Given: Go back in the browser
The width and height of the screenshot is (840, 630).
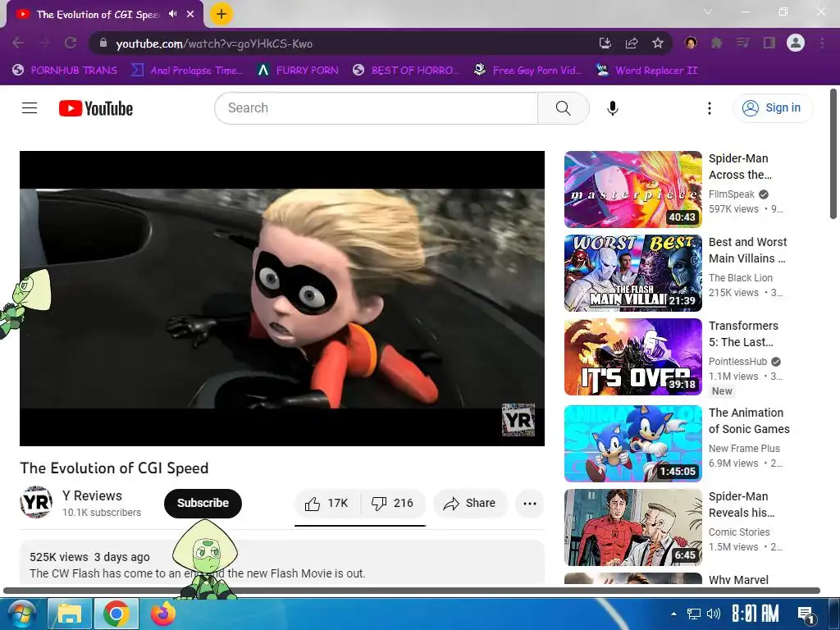Looking at the screenshot, I should tap(18, 43).
